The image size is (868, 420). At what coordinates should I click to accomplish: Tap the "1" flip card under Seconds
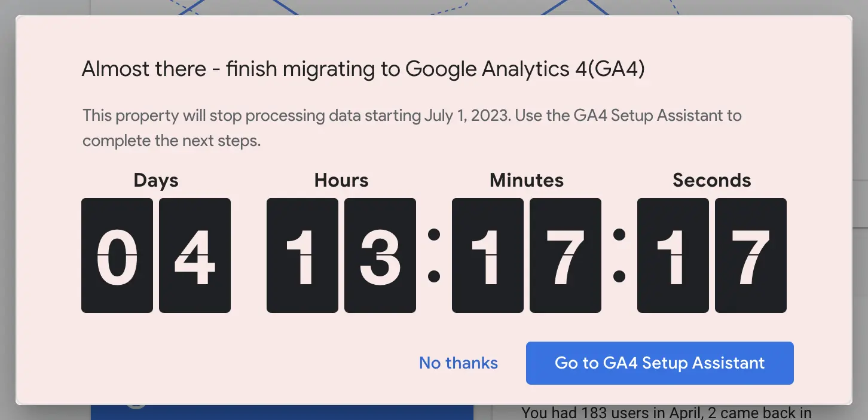tap(673, 255)
